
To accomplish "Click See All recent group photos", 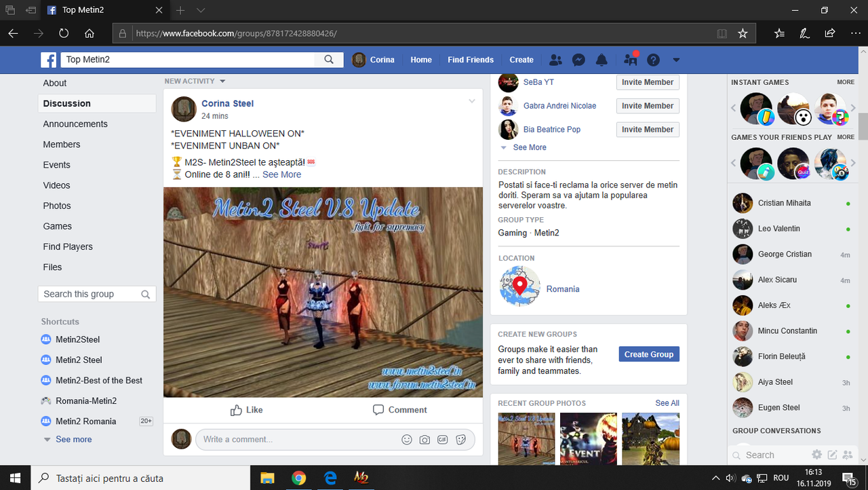I will point(667,403).
